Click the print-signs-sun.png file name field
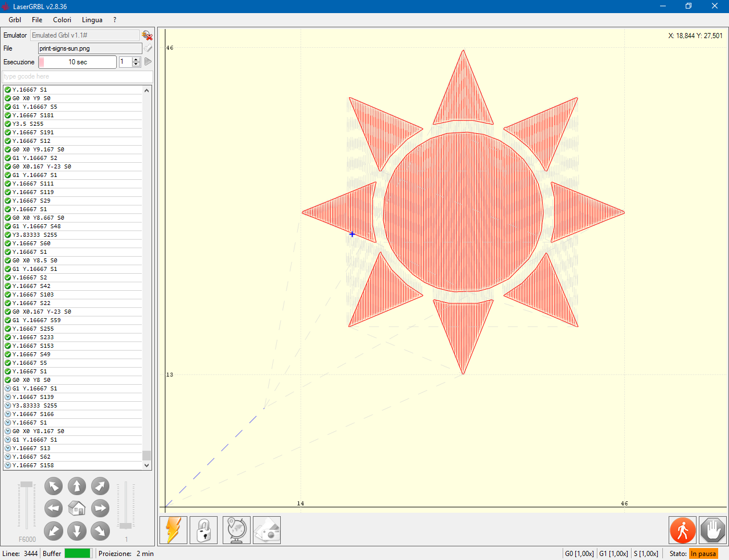Viewport: 729px width, 560px height. point(90,48)
